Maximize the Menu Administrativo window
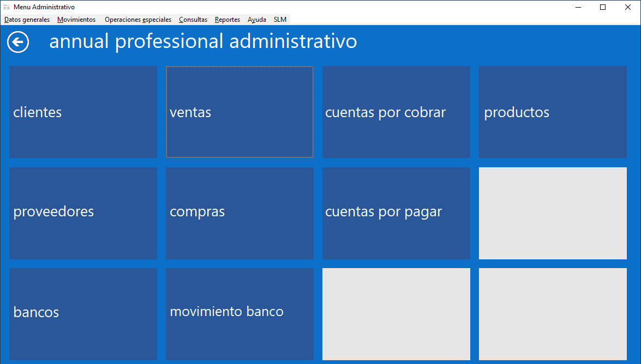The image size is (641, 364). [x=603, y=7]
